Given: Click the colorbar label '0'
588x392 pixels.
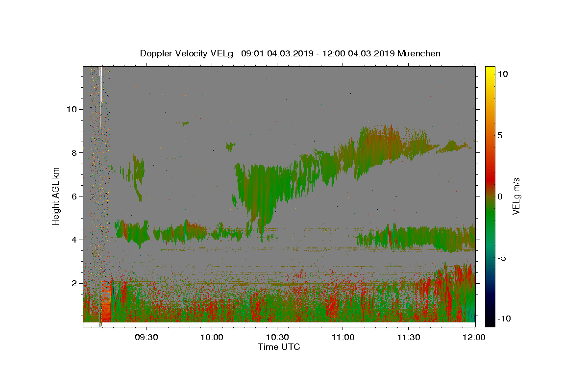Looking at the screenshot, I should point(501,196).
